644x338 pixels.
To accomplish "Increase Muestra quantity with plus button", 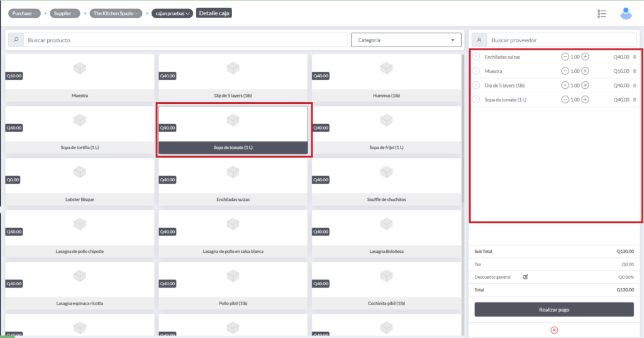I will [x=585, y=71].
